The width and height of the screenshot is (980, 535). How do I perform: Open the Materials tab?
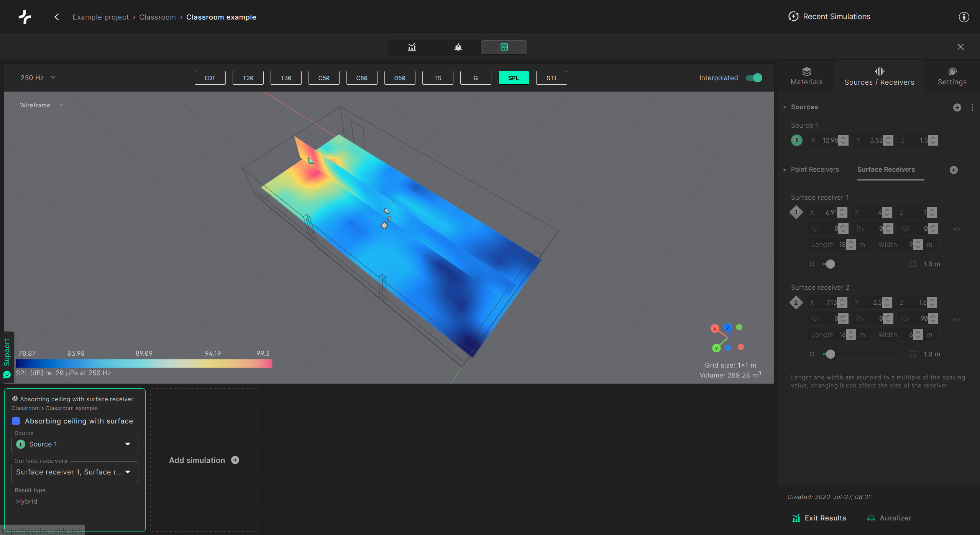(806, 76)
